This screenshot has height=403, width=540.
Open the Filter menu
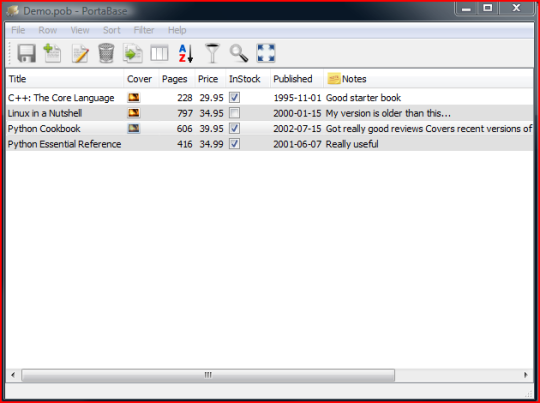(x=144, y=30)
